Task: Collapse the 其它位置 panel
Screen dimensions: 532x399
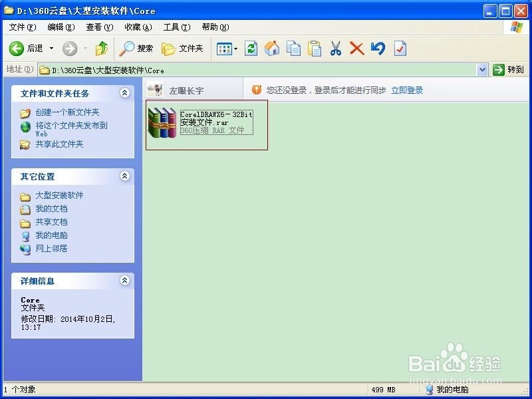Action: (x=125, y=176)
